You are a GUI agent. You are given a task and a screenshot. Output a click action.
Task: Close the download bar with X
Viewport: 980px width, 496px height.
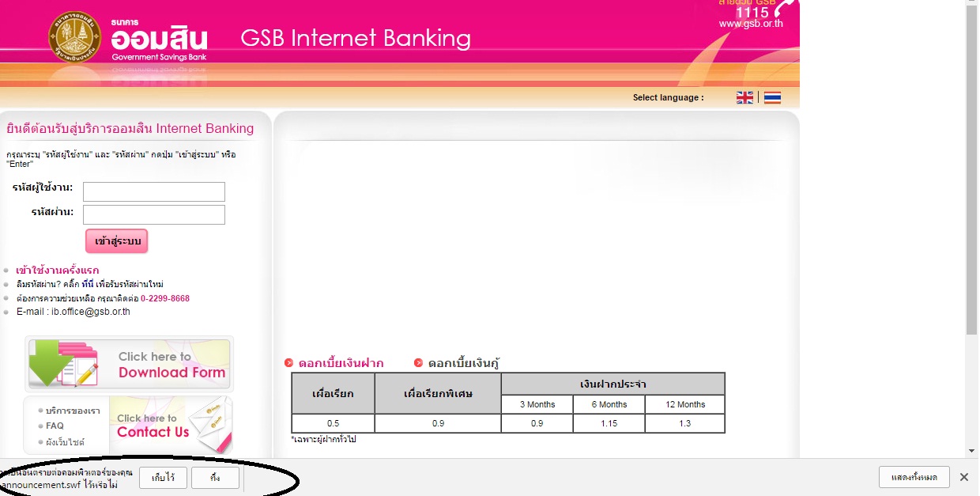pos(963,477)
